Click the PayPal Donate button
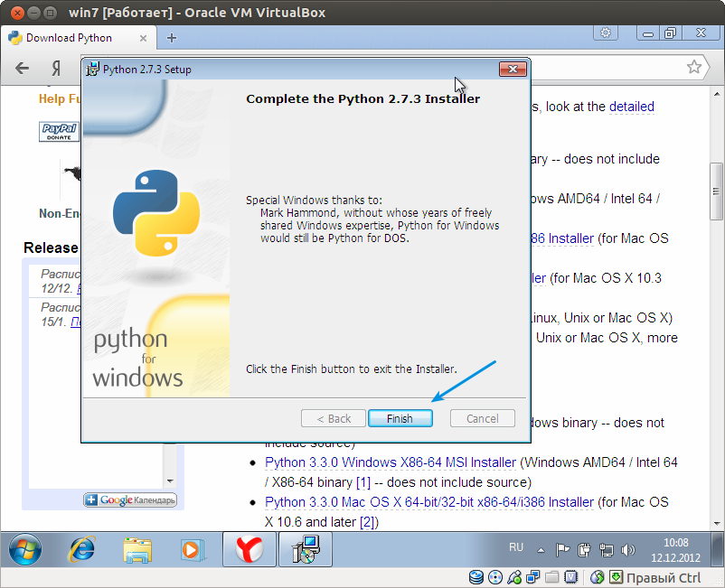The image size is (725, 588). [x=59, y=131]
